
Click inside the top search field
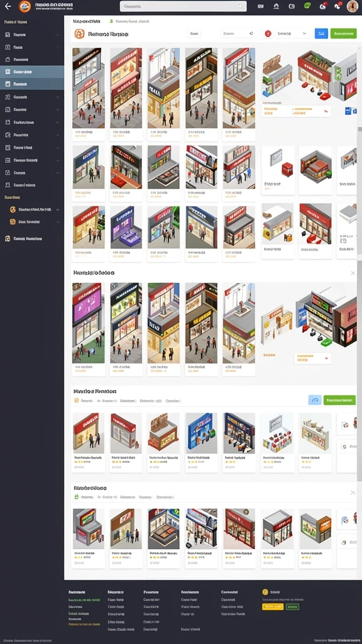[x=183, y=6]
